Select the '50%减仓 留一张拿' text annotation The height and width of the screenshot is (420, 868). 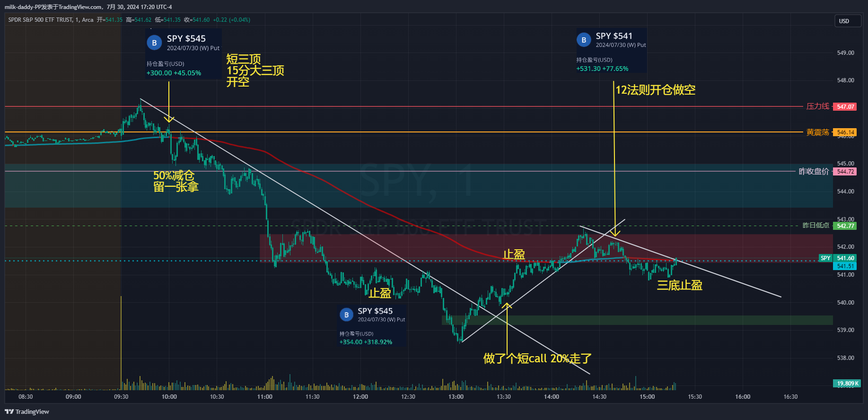pos(175,181)
